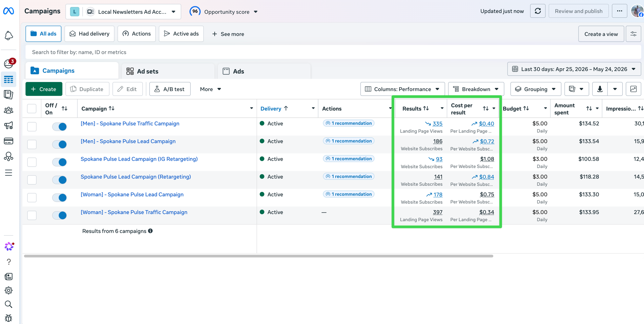Open the date range Last 30 days dropdown
Screen dimensions: 644x324
[574, 69]
